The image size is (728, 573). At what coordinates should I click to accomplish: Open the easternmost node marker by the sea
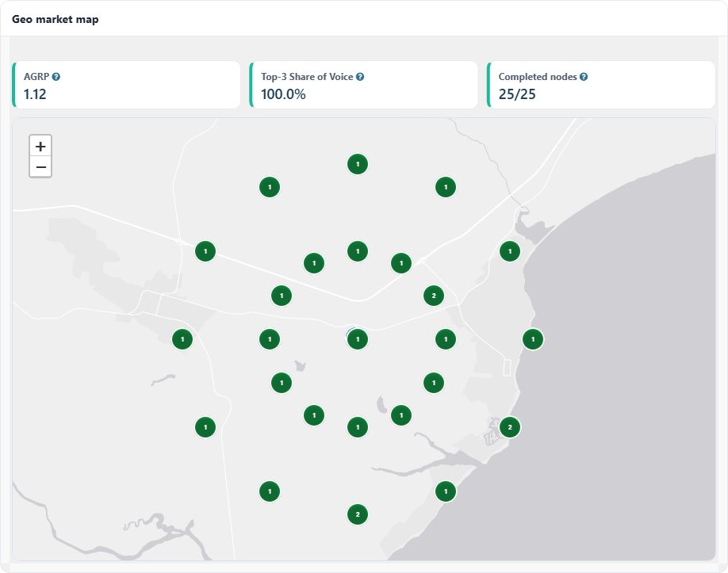533,339
